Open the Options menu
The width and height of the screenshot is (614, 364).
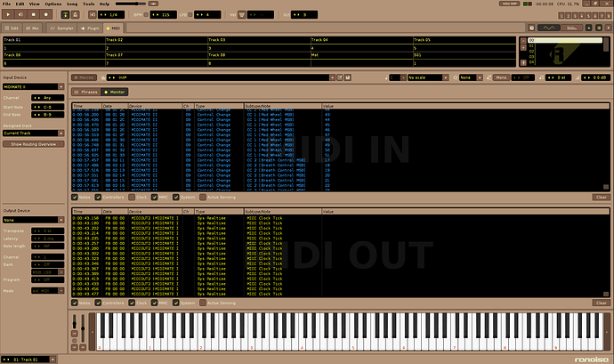(53, 4)
